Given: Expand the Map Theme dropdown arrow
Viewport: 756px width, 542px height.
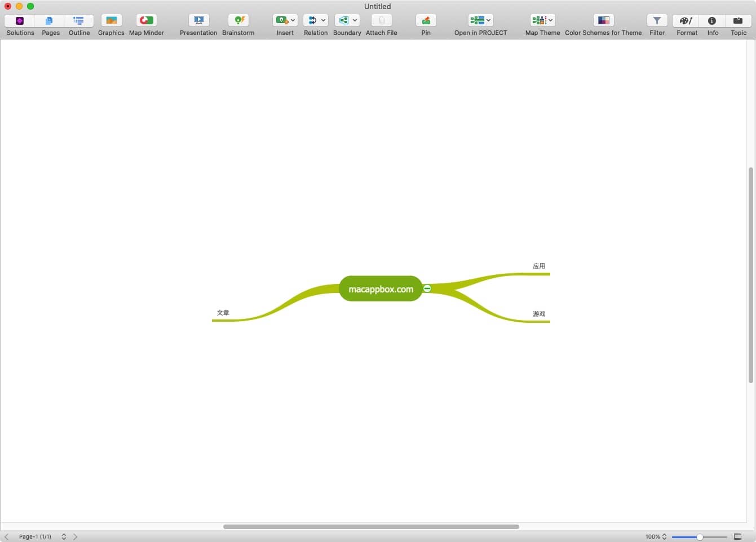Looking at the screenshot, I should (x=551, y=20).
